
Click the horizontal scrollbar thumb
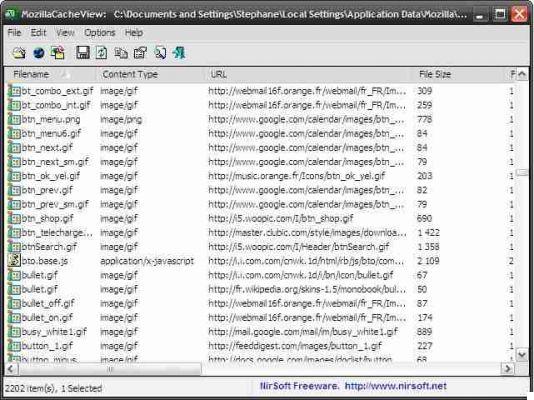(x=110, y=368)
